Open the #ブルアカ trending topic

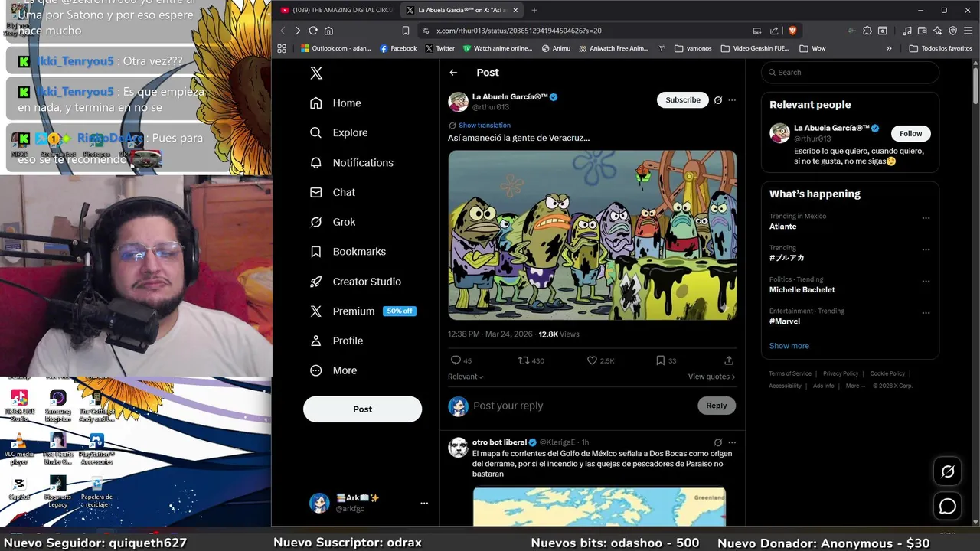click(786, 258)
